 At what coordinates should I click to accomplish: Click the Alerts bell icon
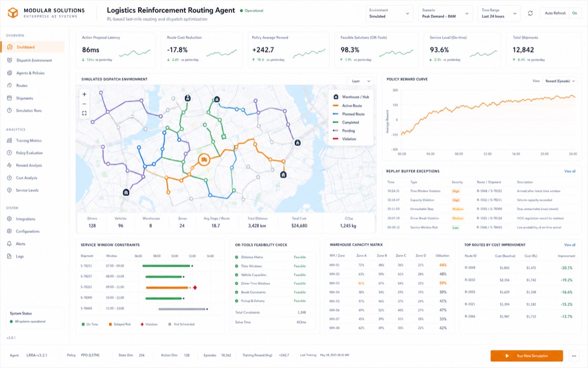click(9, 244)
